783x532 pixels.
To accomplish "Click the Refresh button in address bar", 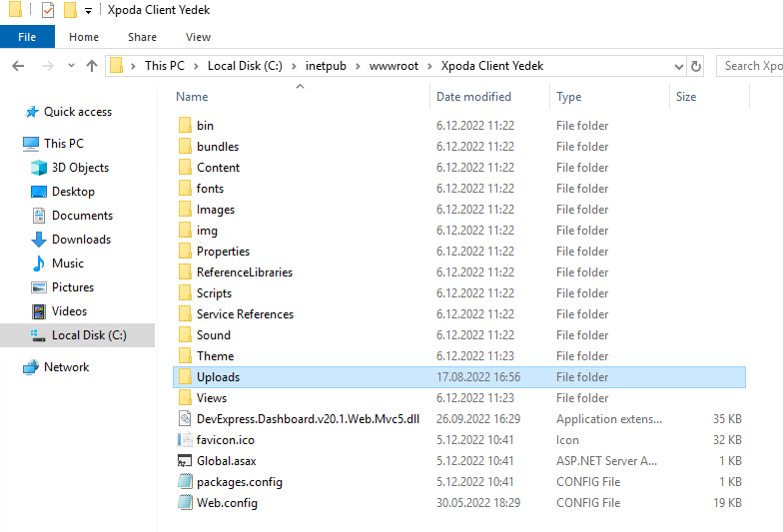I will click(695, 66).
